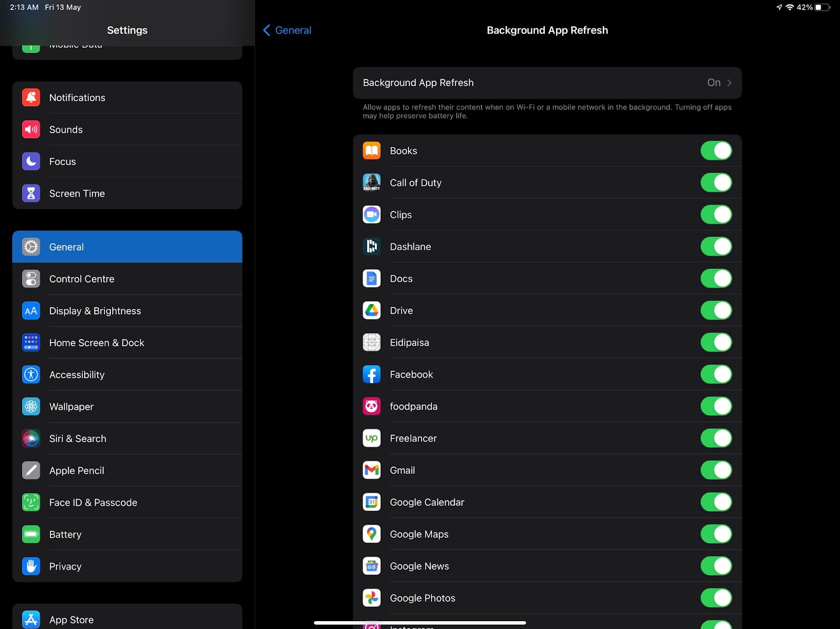Tap the Dashlane app icon

pyautogui.click(x=372, y=247)
